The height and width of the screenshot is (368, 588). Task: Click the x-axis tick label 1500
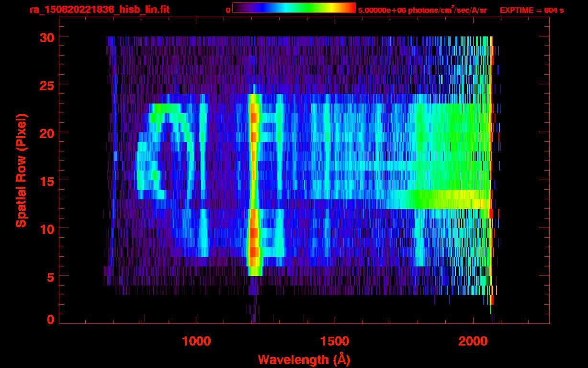tap(334, 341)
